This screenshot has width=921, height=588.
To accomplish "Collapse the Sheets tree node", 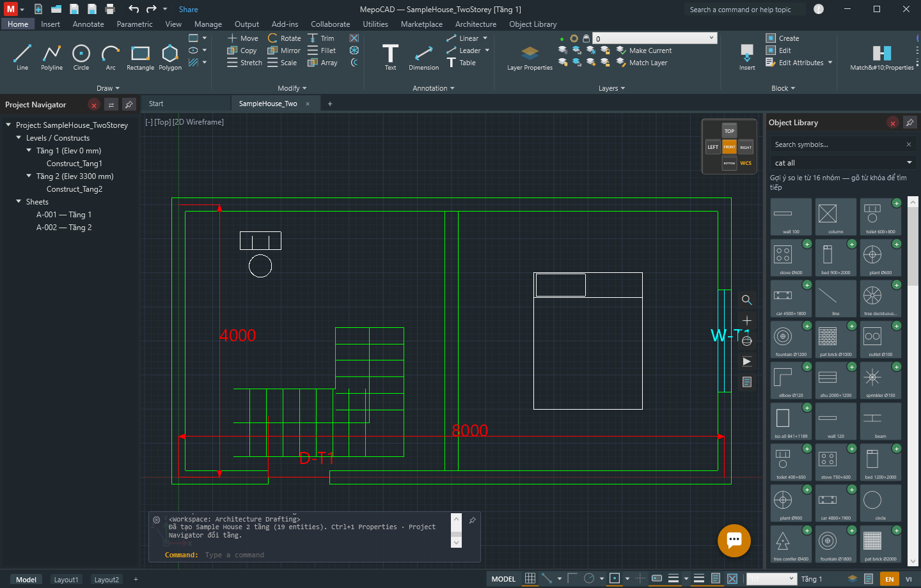I will pyautogui.click(x=19, y=201).
